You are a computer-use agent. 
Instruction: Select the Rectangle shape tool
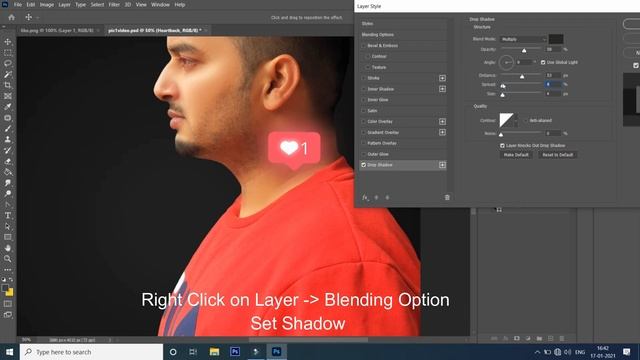[8, 237]
